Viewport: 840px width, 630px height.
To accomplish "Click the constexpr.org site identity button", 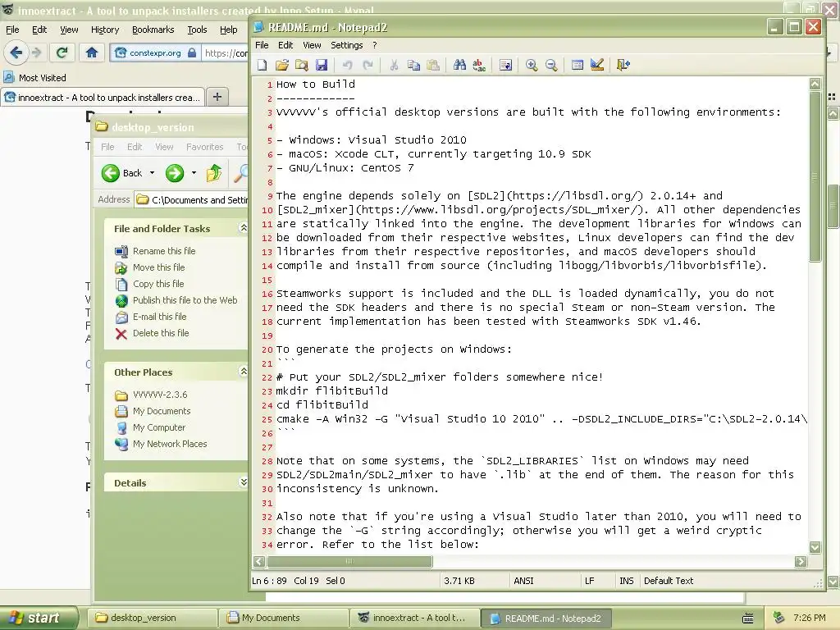I will tap(155, 52).
